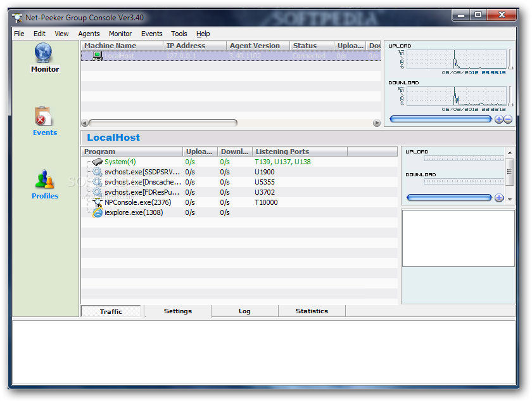Screen dimensions: 532x402
Task: Click the U5355 listening port cell
Action: [x=265, y=182]
